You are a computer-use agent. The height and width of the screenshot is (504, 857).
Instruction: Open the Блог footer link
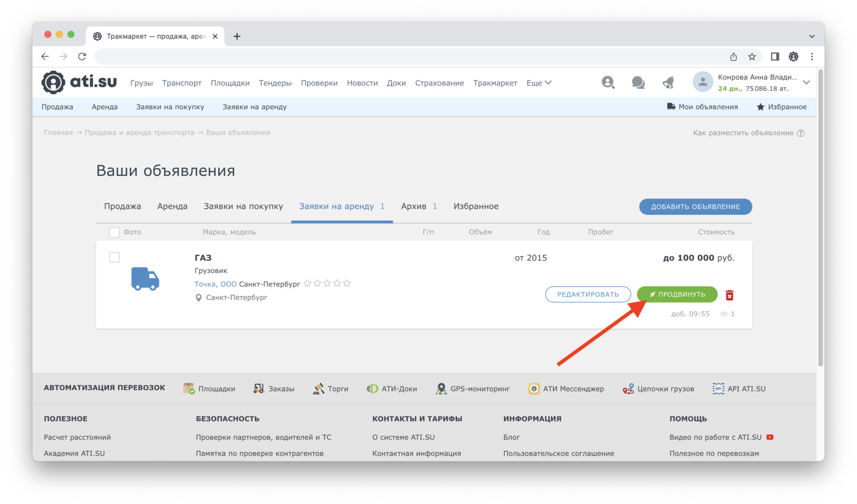pyautogui.click(x=512, y=437)
